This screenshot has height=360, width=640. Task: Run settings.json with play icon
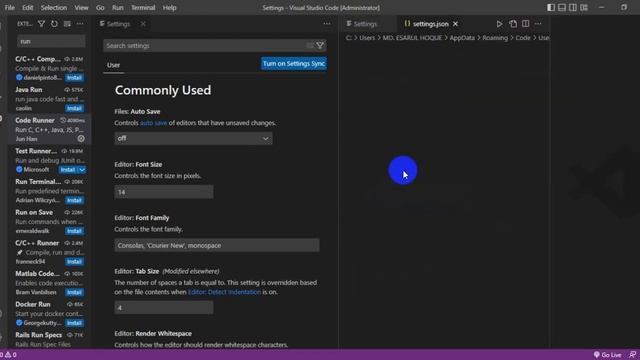coord(499,24)
